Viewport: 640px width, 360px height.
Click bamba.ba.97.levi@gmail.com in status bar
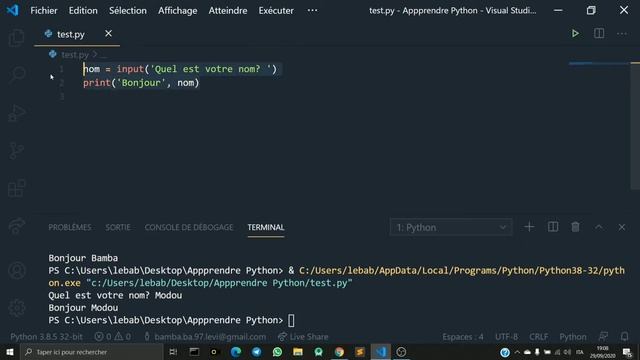click(x=205, y=337)
